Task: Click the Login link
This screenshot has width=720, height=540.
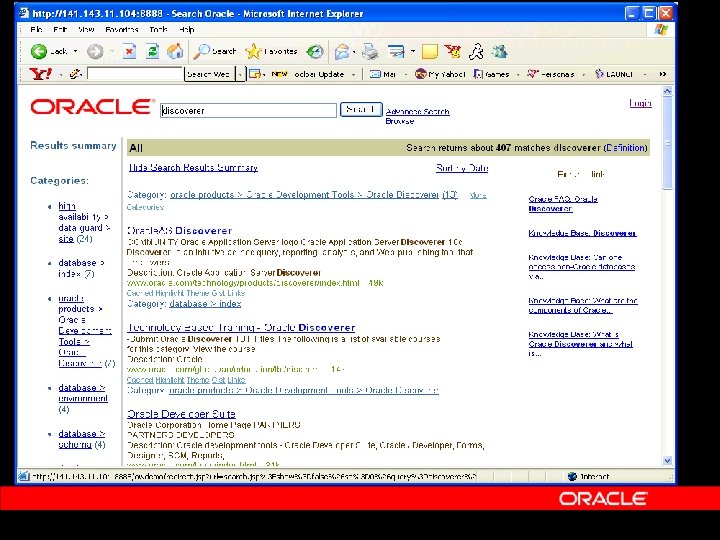Action: coord(641,103)
